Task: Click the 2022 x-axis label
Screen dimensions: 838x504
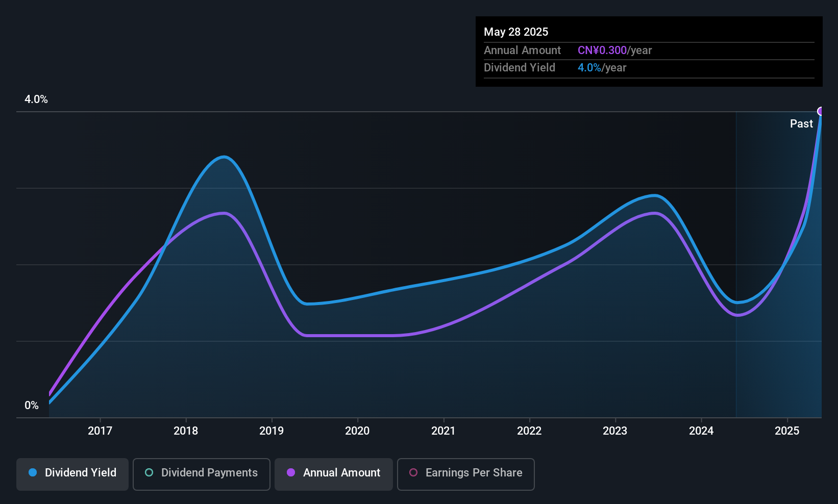Action: tap(529, 431)
